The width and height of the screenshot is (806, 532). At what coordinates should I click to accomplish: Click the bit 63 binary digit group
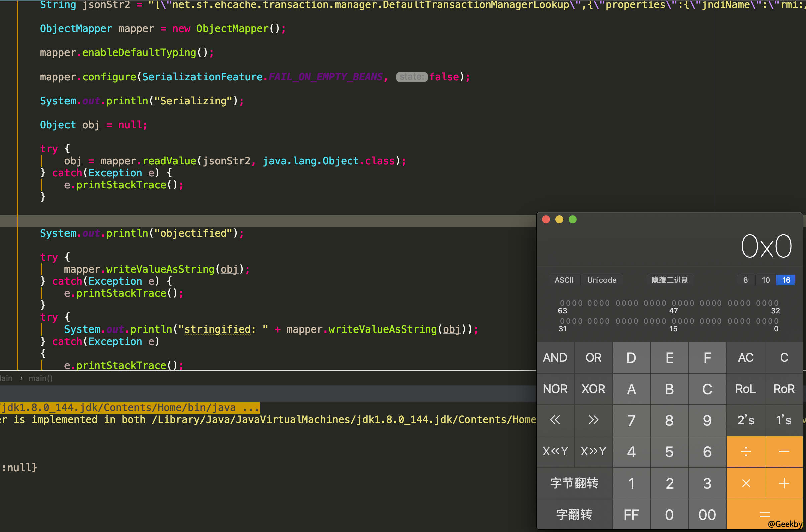(x=571, y=303)
